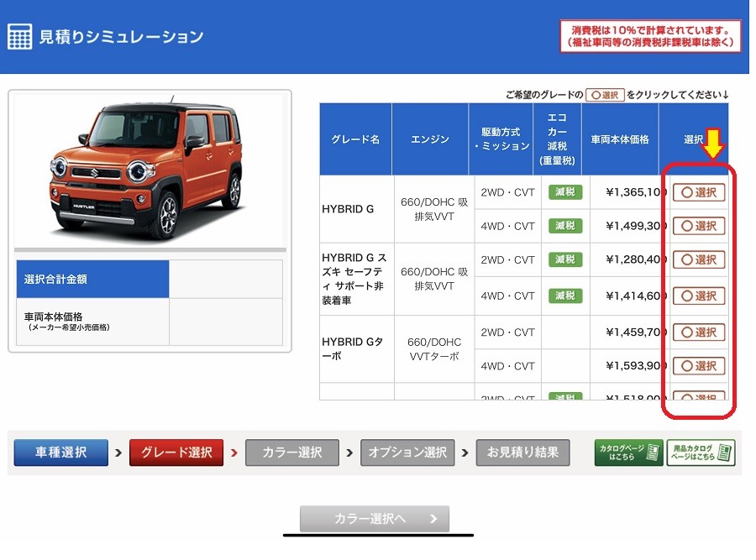The width and height of the screenshot is (756, 560).
Task: Click the 駆動方式・ミッション column header
Action: (x=501, y=139)
